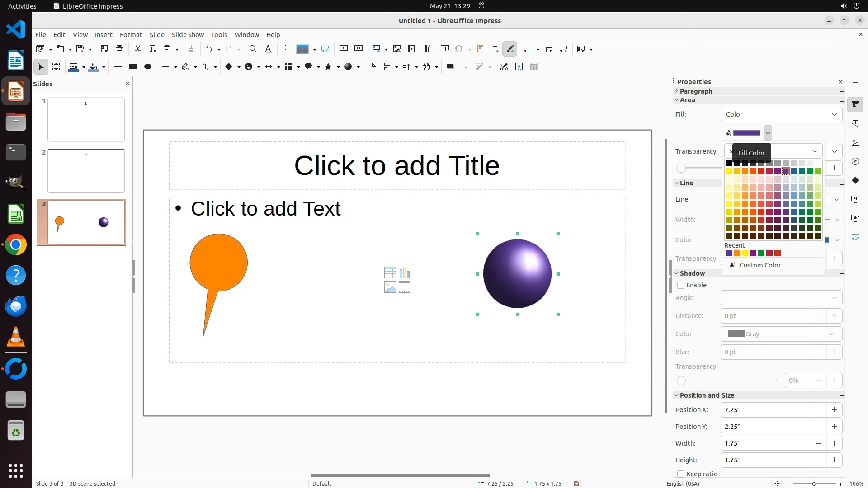Enable the Shadow checkbox

[681, 285]
